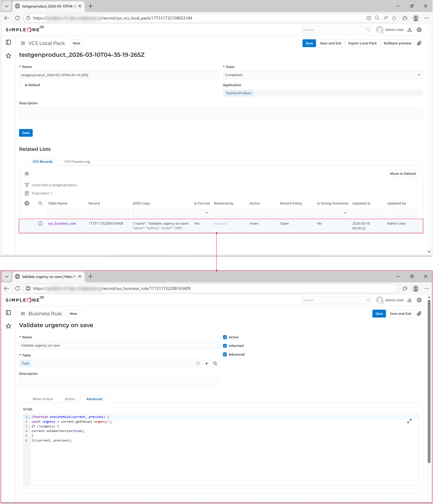This screenshot has width=433, height=504.
Task: Click the filter funnel icon in VCS Records
Action: point(27,185)
